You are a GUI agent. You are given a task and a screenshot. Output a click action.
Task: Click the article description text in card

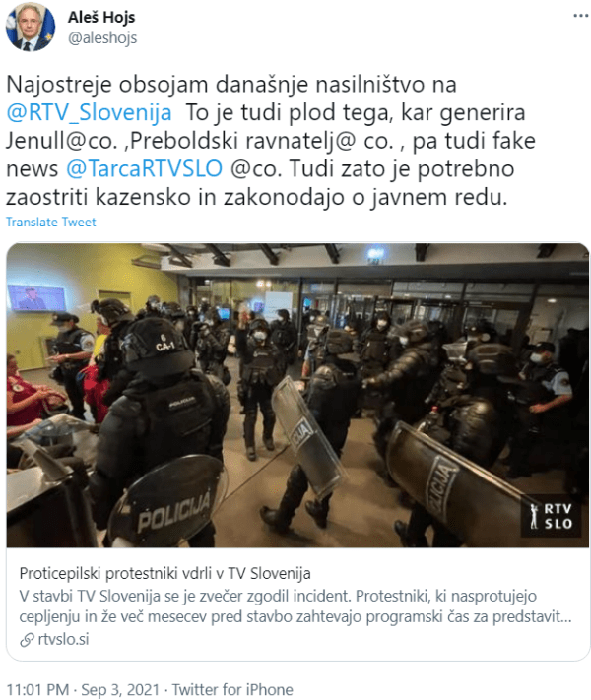[295, 606]
